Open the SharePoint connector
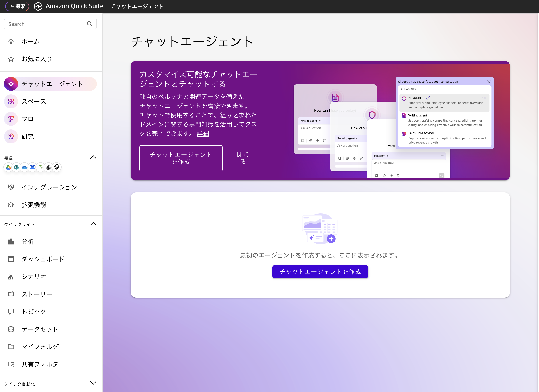Image resolution: width=539 pixels, height=392 pixels. 16,168
